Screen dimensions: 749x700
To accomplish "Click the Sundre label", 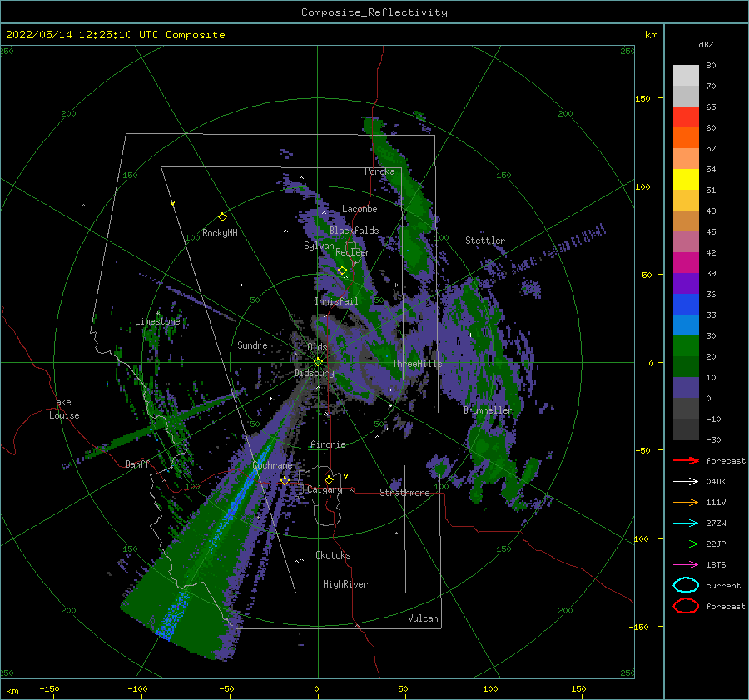I will point(252,345).
